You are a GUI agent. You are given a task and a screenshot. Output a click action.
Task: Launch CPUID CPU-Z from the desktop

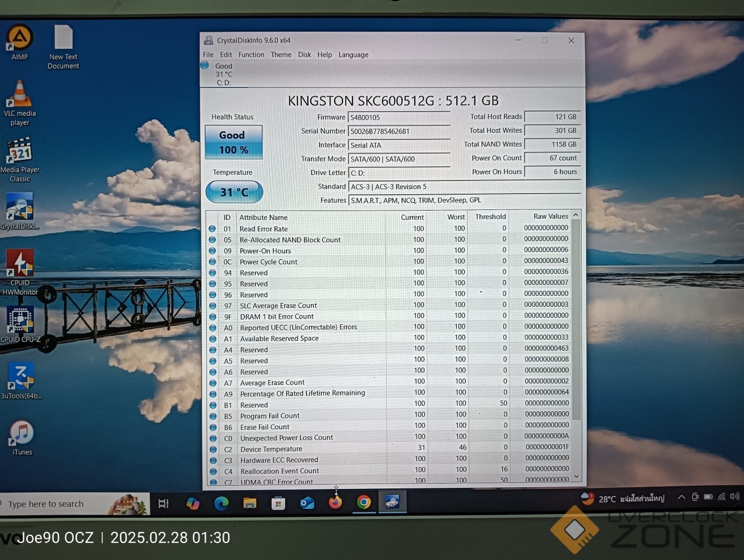pyautogui.click(x=20, y=324)
